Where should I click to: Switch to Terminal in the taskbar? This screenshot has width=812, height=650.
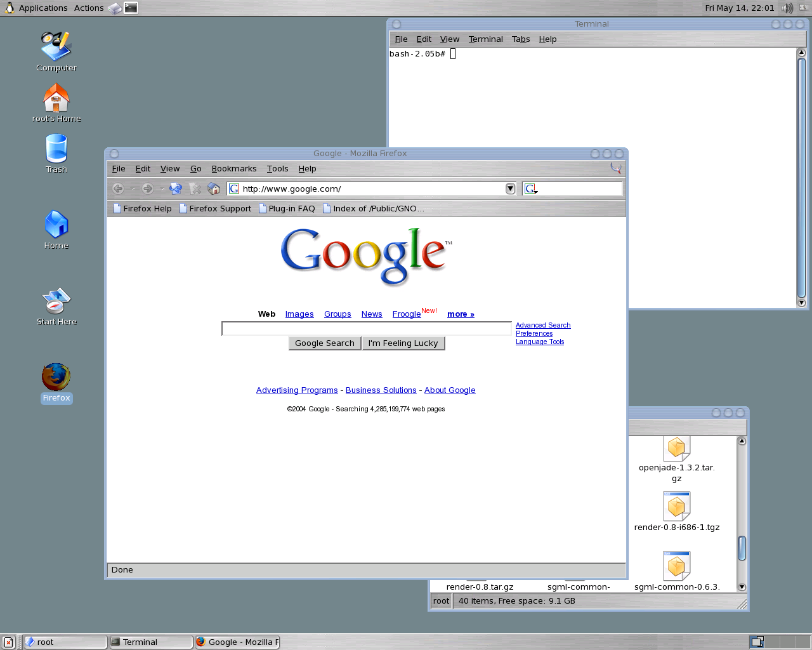(x=151, y=642)
